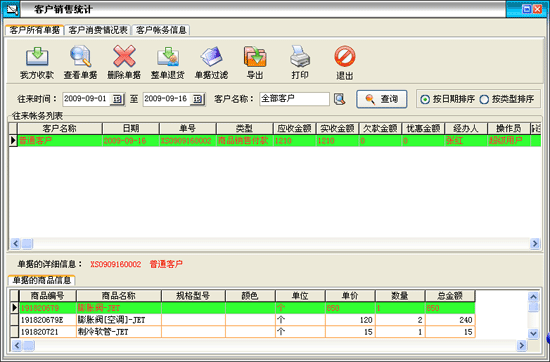Click the 查询 search button
Image resolution: width=550 pixels, height=362 pixels.
coord(382,99)
